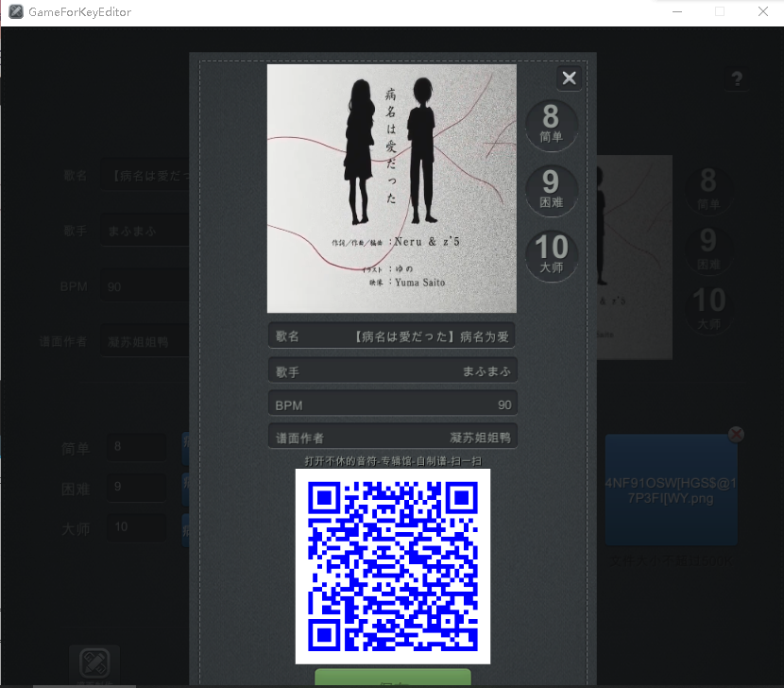Select difficulty 10 大师 in preview dialog
Viewport: 784px width, 688px height.
552,256
